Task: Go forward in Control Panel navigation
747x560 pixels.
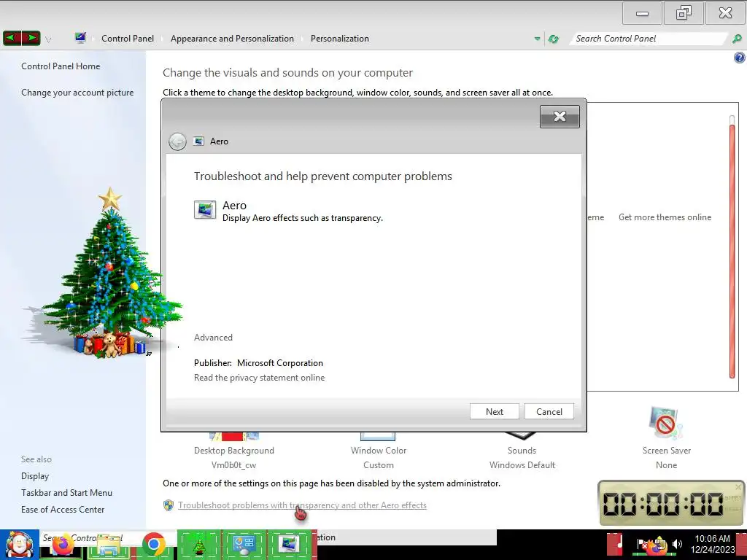Action: tap(31, 38)
